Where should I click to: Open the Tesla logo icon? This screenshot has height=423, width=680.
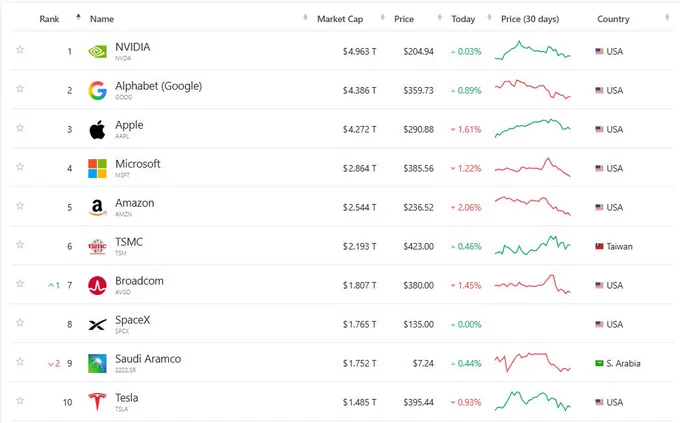[x=97, y=401]
